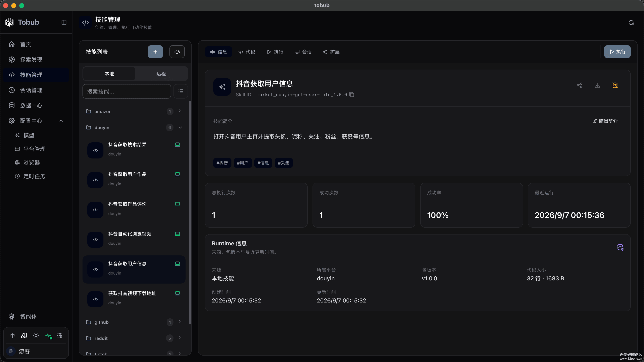Switch language with the 中 icon
Viewport: 644px width, 362px height.
click(12, 335)
